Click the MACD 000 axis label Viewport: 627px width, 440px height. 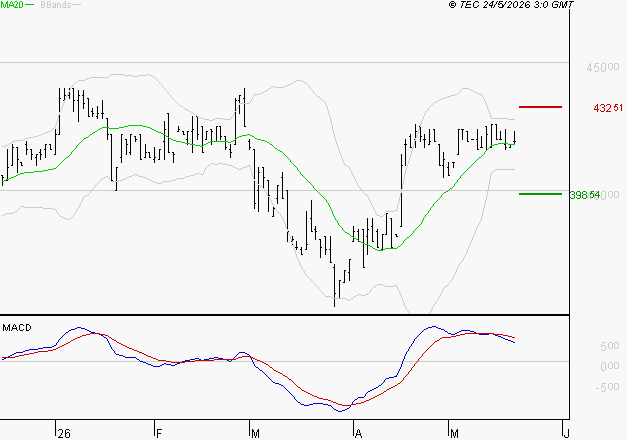pyautogui.click(x=610, y=366)
